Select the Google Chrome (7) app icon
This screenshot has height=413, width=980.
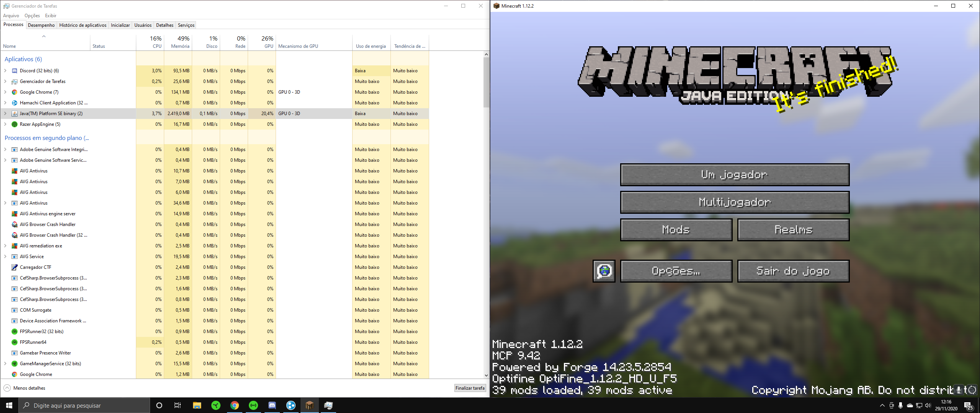pyautogui.click(x=15, y=92)
